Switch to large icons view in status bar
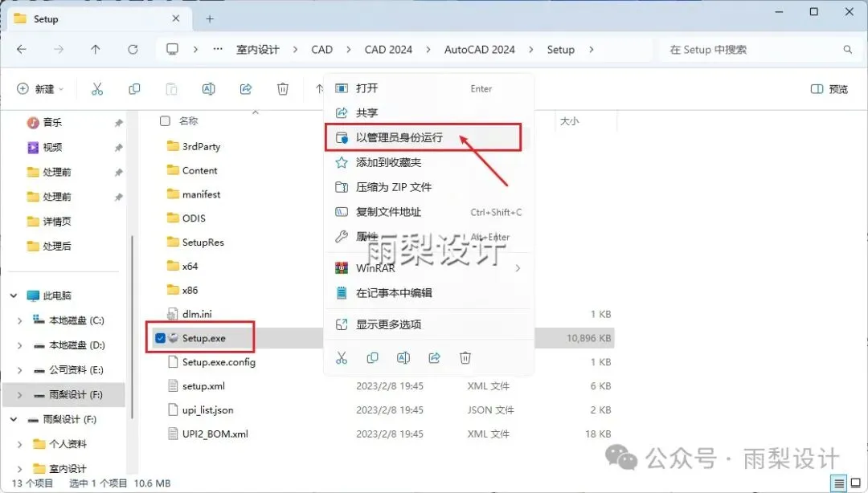868x493 pixels. (x=856, y=483)
